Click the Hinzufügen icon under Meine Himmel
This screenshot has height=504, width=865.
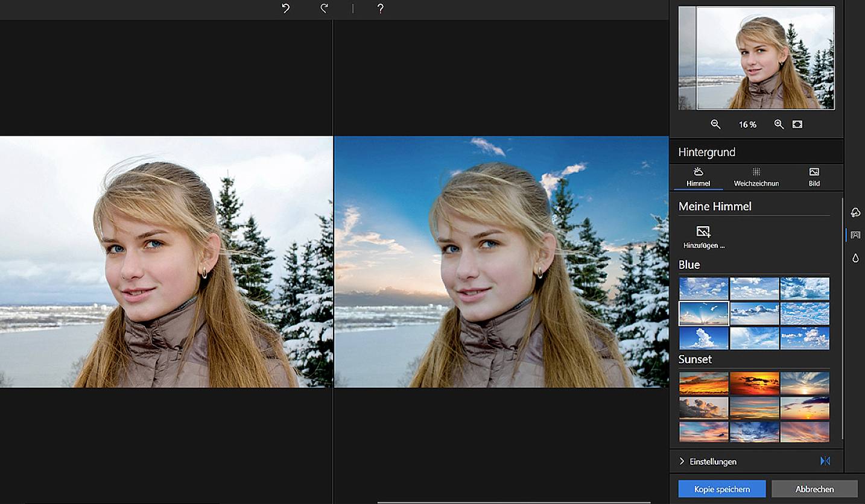[x=703, y=231]
